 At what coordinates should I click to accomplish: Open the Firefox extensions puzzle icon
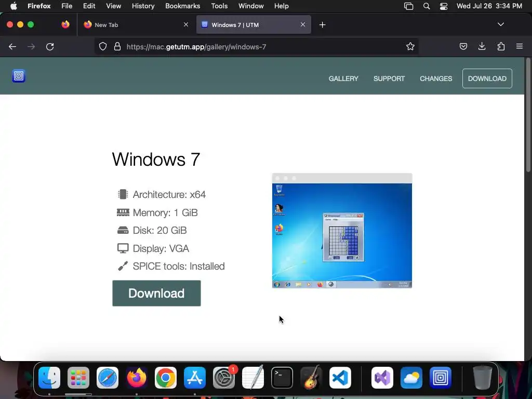(501, 46)
